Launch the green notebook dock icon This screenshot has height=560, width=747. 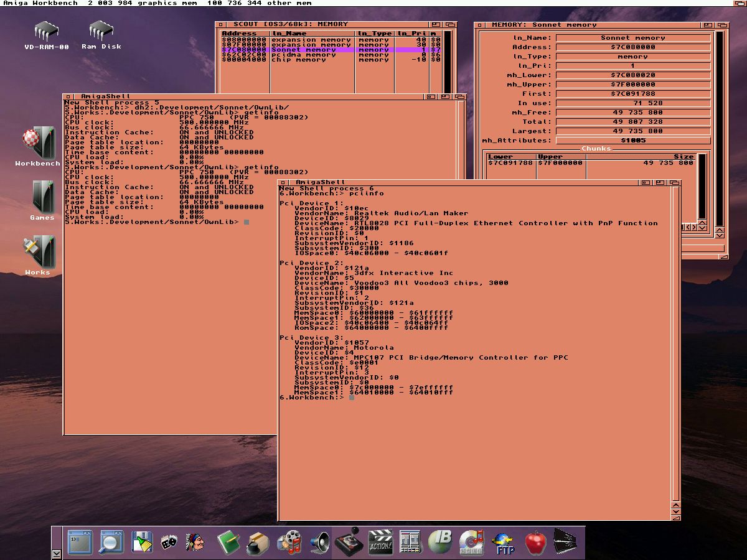(228, 542)
